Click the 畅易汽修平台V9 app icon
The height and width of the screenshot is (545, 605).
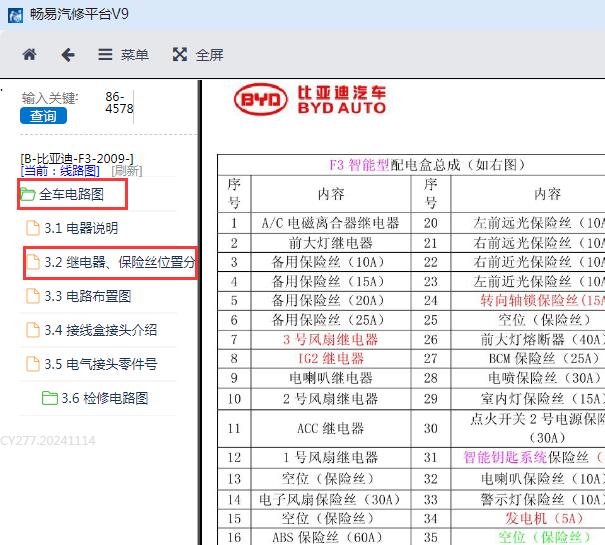coord(15,15)
